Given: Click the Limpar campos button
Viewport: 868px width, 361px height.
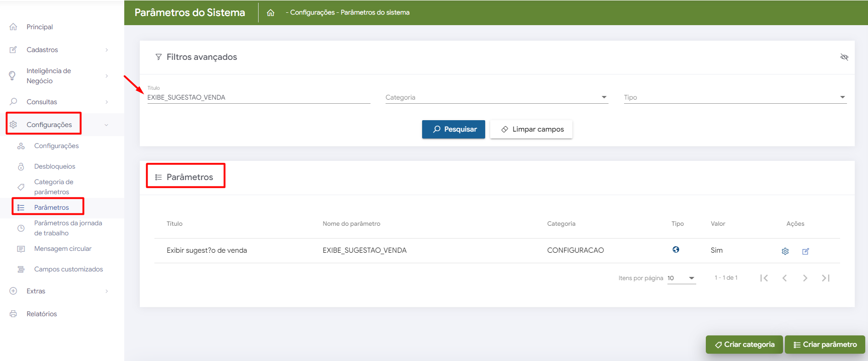Looking at the screenshot, I should pyautogui.click(x=531, y=129).
